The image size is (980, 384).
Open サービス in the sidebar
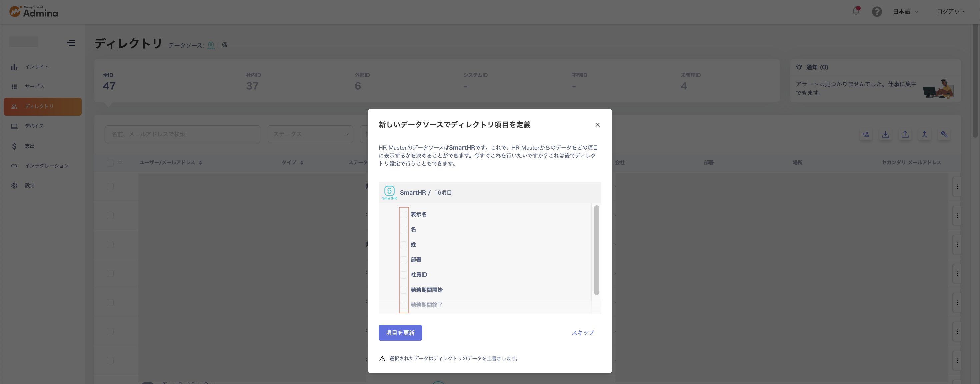43,86
